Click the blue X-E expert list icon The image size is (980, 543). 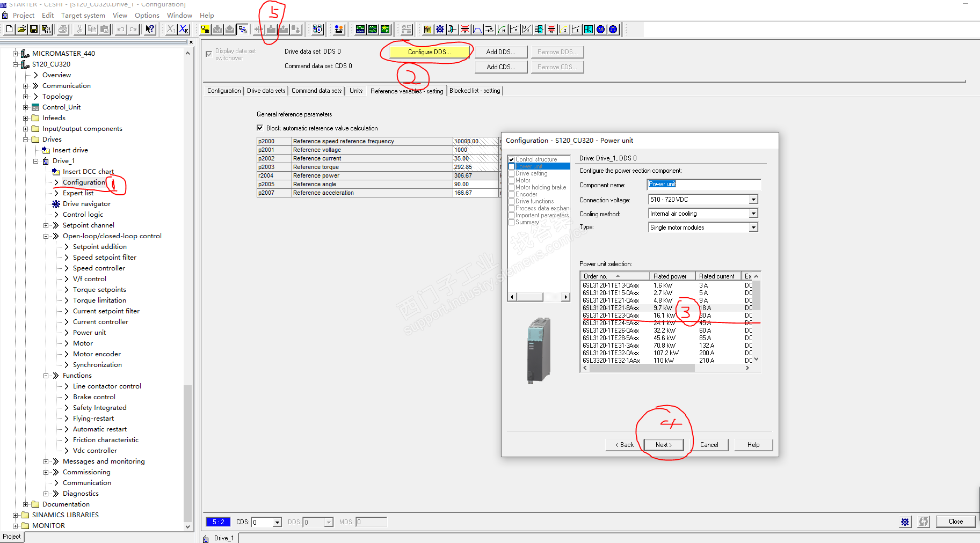184,30
